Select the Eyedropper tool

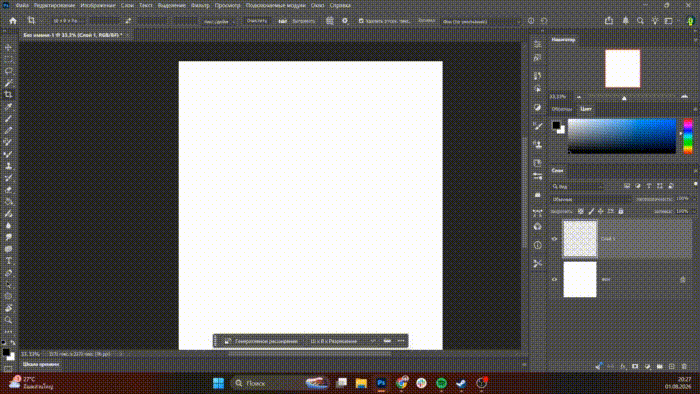click(8, 107)
